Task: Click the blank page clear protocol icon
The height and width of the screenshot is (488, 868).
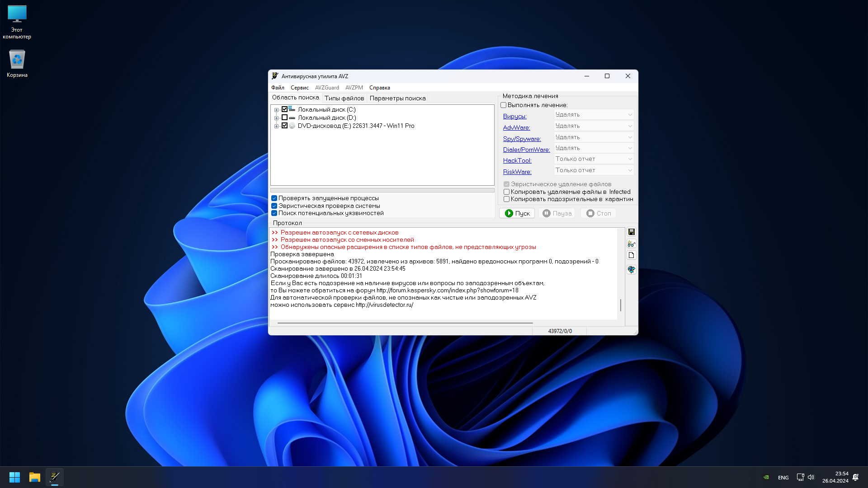Action: click(x=632, y=255)
